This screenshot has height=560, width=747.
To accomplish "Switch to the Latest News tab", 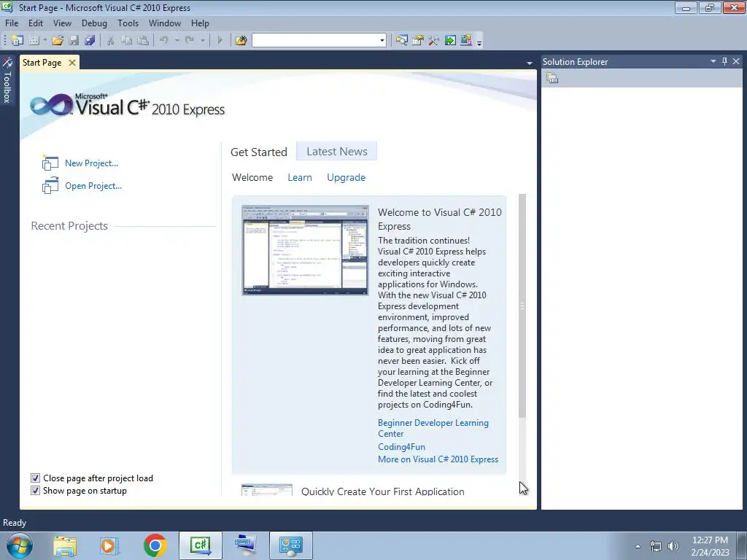I will point(337,152).
